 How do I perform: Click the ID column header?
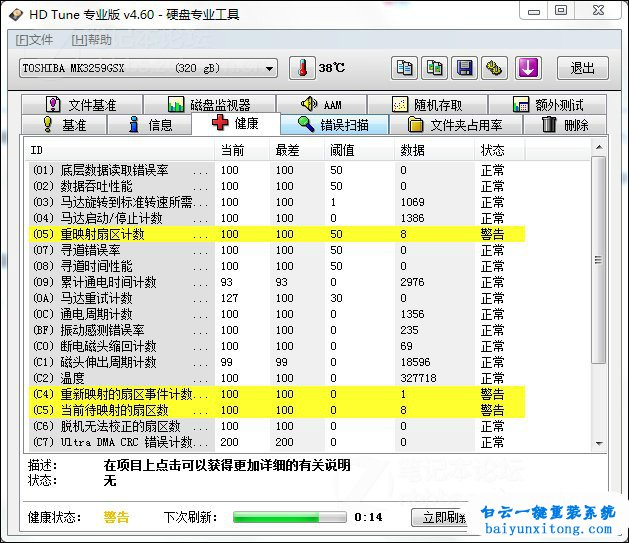(119, 150)
